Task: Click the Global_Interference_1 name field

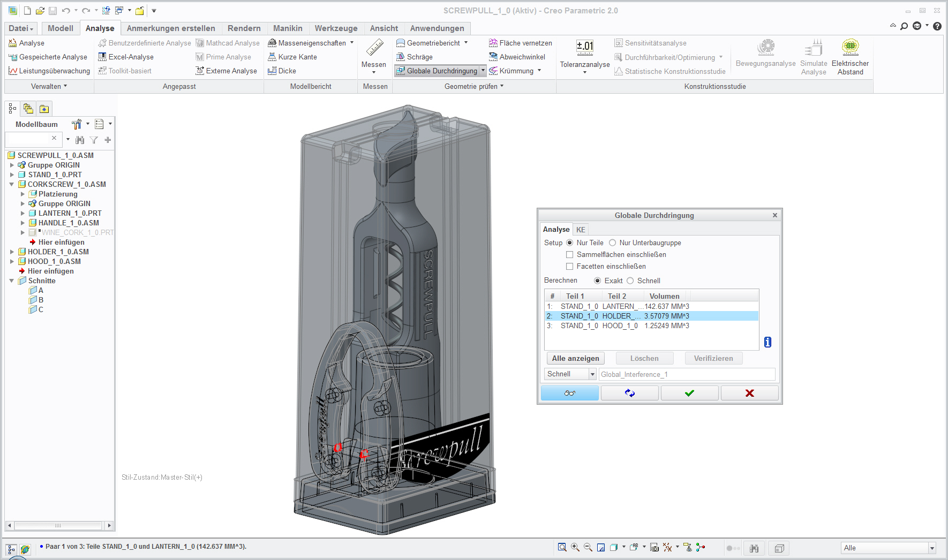Action: (x=687, y=374)
